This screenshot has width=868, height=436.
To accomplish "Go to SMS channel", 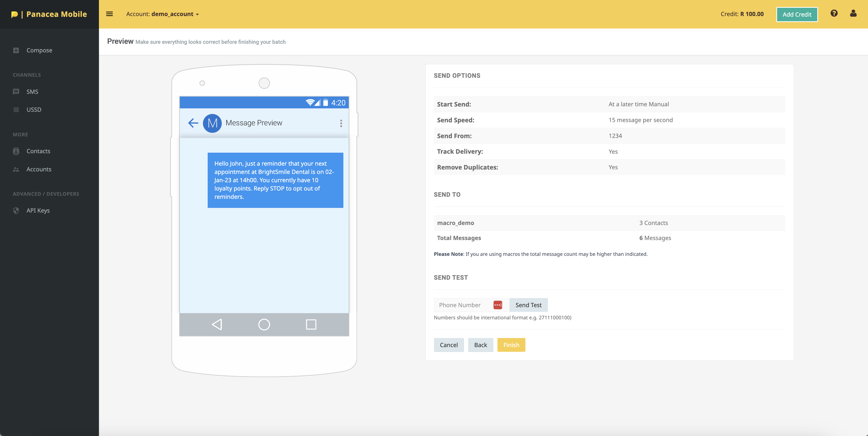I will click(x=32, y=92).
